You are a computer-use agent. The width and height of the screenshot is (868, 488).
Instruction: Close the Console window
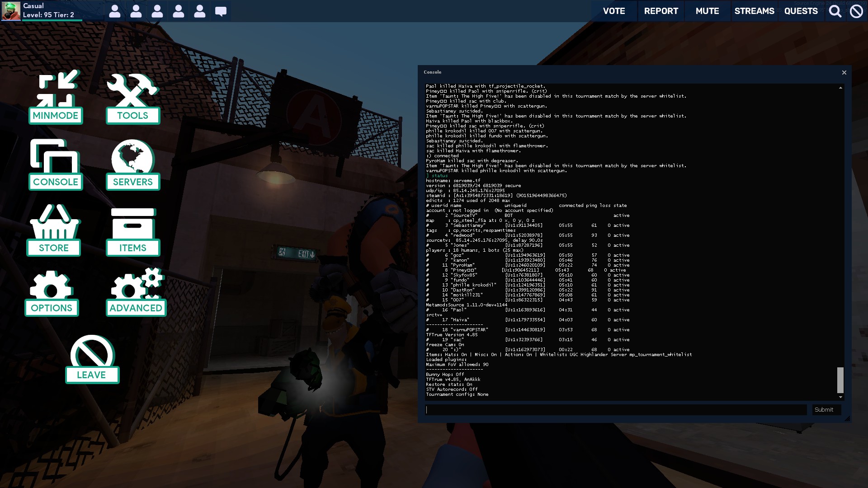[844, 72]
